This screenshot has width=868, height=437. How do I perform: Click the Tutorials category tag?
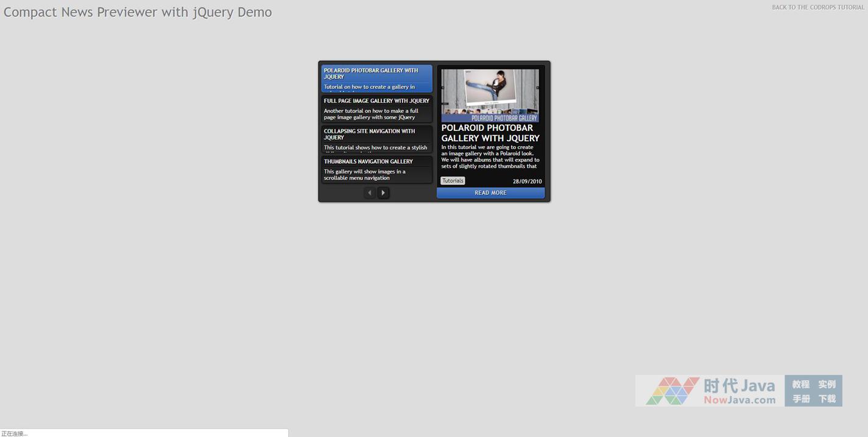(453, 181)
